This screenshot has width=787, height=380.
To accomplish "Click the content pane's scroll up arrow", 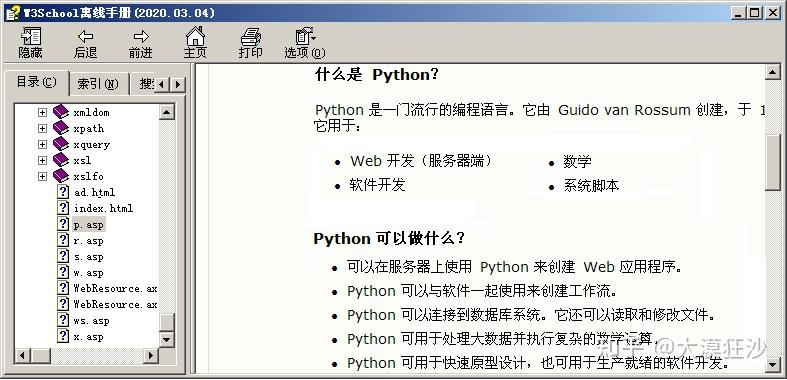I will click(x=772, y=73).
